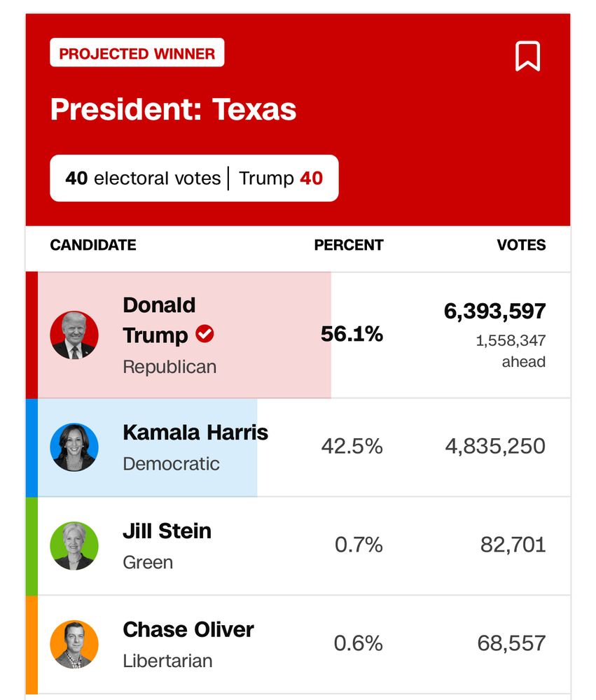Click the orange Libertarian color bar
The image size is (596, 700).
32,644
